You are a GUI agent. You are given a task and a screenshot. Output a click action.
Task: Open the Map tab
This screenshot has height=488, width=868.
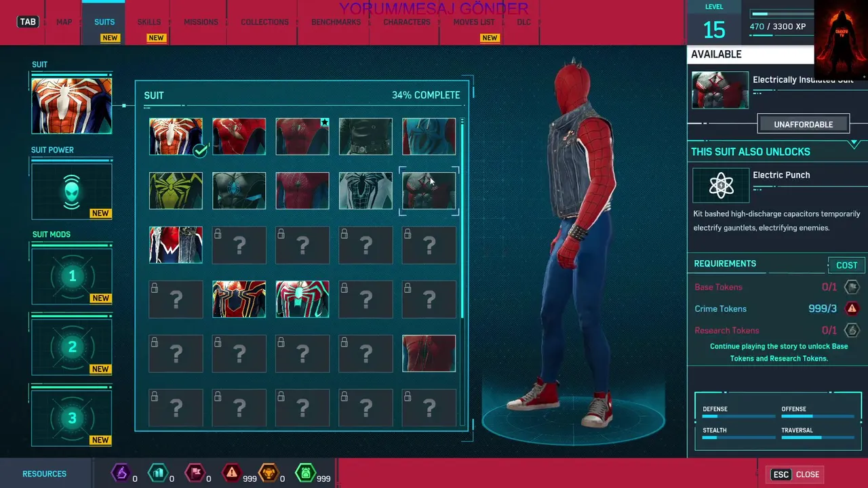pyautogui.click(x=64, y=22)
